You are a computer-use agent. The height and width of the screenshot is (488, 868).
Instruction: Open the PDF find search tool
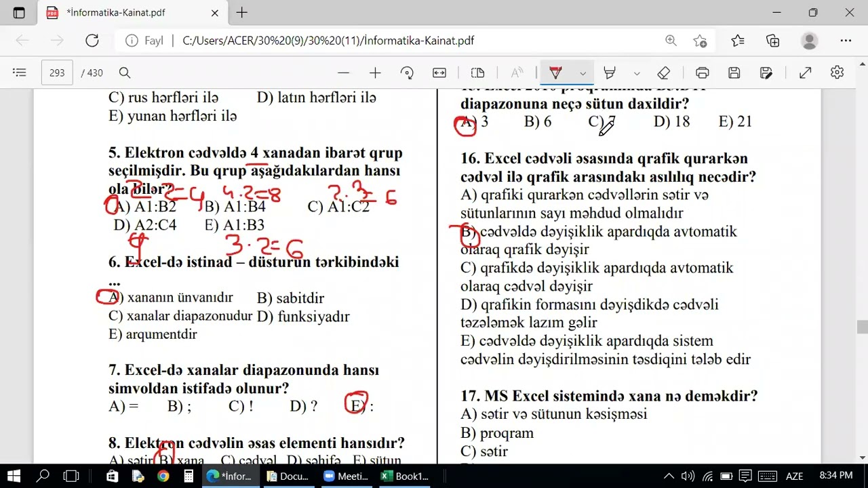click(x=125, y=73)
